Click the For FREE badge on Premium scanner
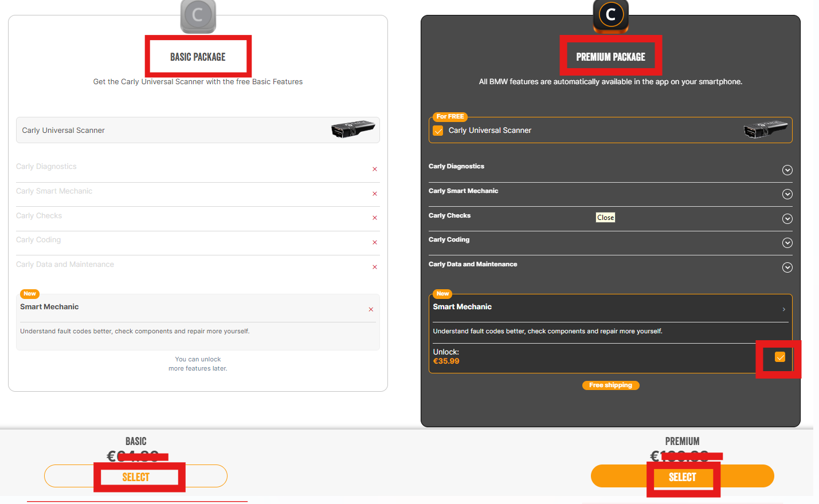819x504 pixels. tap(450, 117)
